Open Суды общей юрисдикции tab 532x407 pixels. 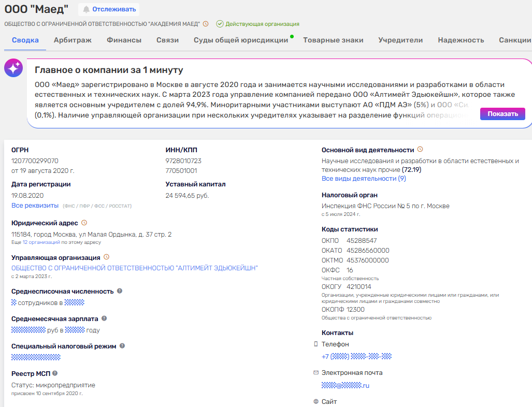(x=241, y=40)
